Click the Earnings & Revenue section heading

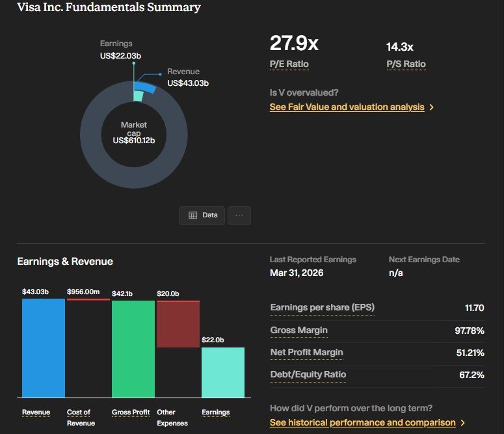coord(65,261)
